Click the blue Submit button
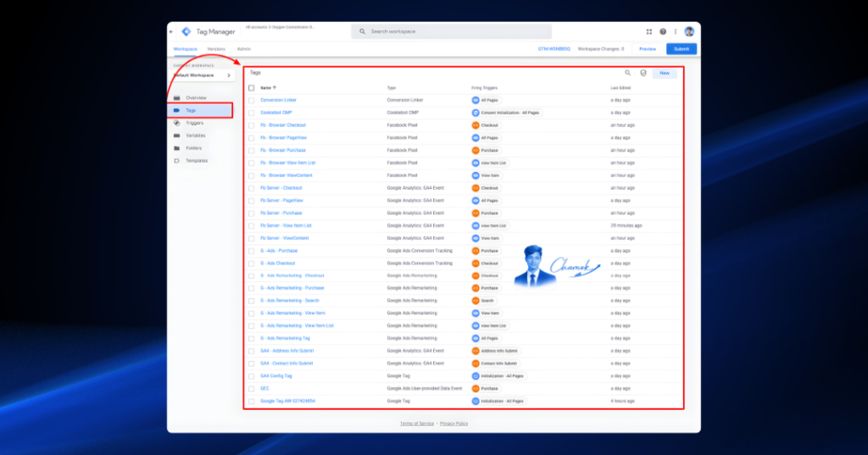This screenshot has height=455, width=868. pos(682,49)
